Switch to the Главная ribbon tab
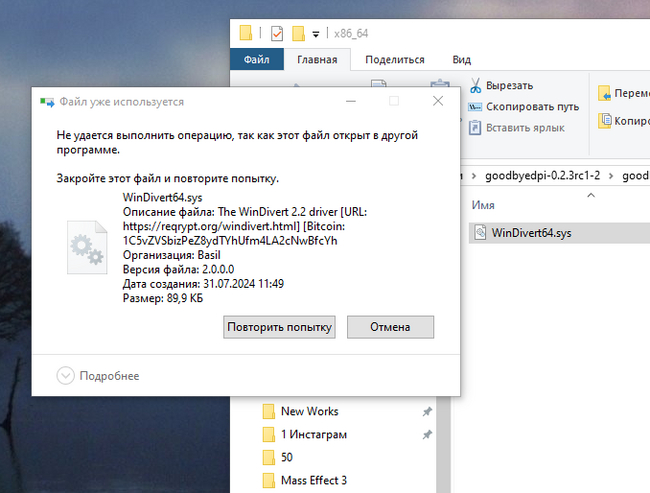 [x=317, y=59]
